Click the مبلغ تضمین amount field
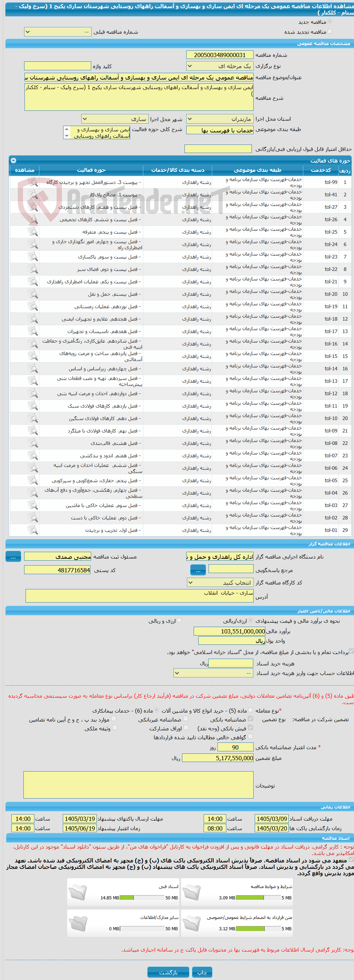The height and width of the screenshot is (980, 354). (x=218, y=758)
